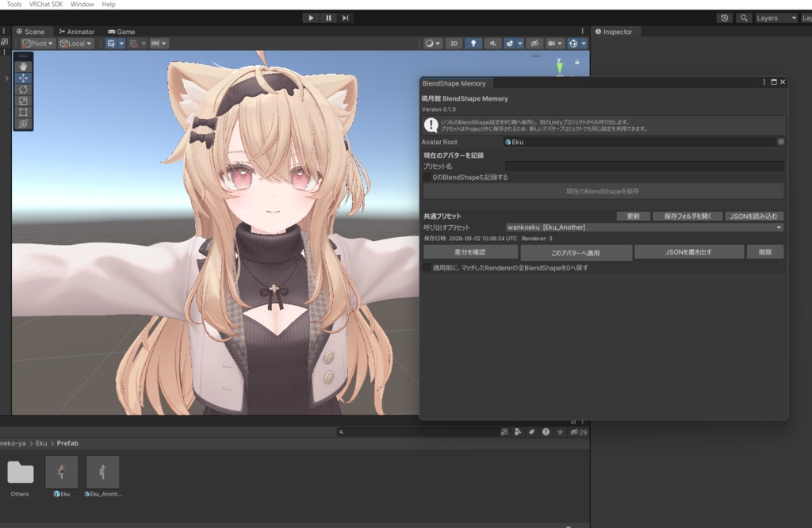The width and height of the screenshot is (812, 528).
Task: Toggle Favorites star icon in Project
Action: point(560,432)
